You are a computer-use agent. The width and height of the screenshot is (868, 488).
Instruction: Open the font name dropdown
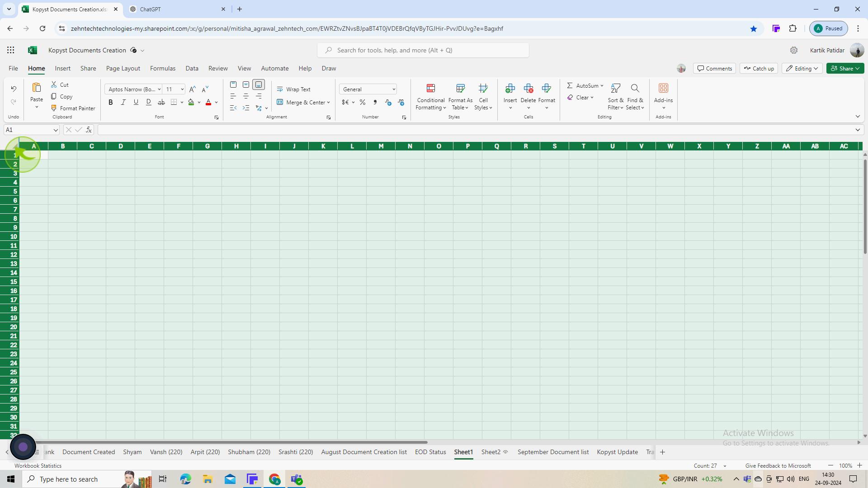pos(159,89)
